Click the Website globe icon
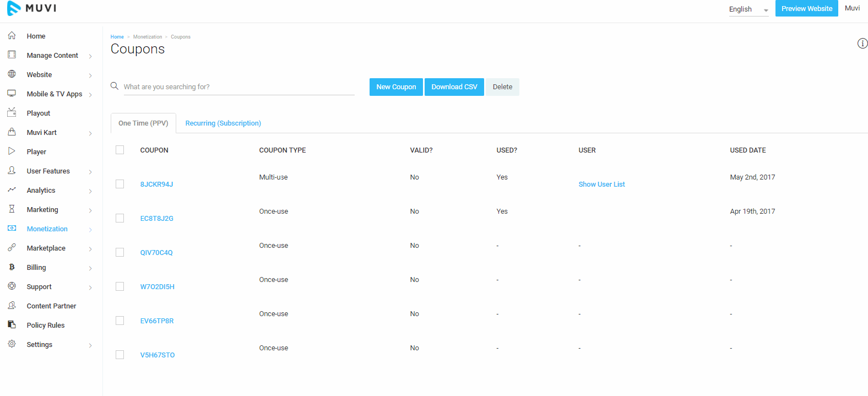This screenshot has height=396, width=868. point(12,74)
